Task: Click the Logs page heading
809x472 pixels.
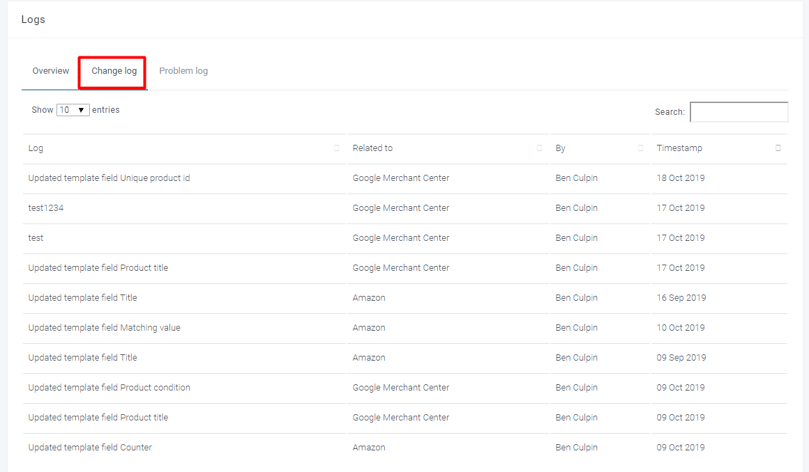Action: click(x=33, y=20)
